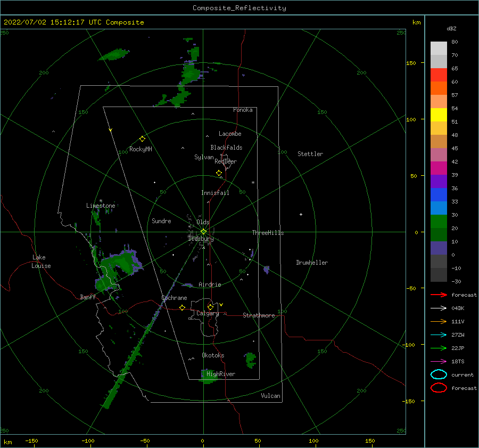The image size is (479, 448).
Task: Select the green 30-20 dBZ swatch
Action: point(439,222)
